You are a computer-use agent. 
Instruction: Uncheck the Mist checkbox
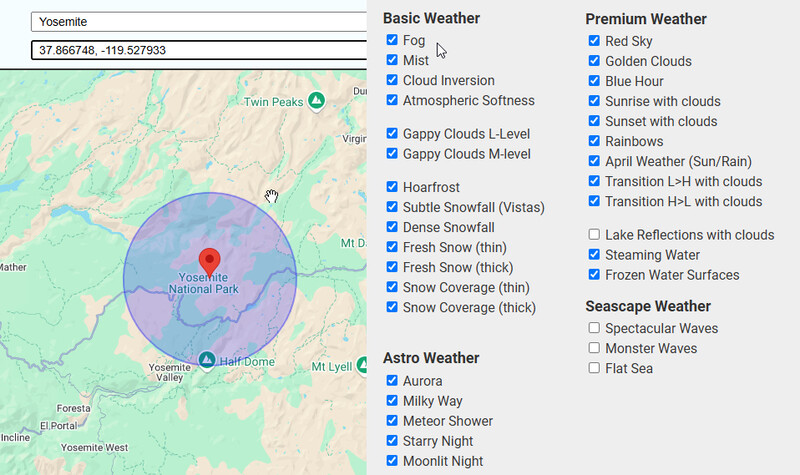(392, 60)
